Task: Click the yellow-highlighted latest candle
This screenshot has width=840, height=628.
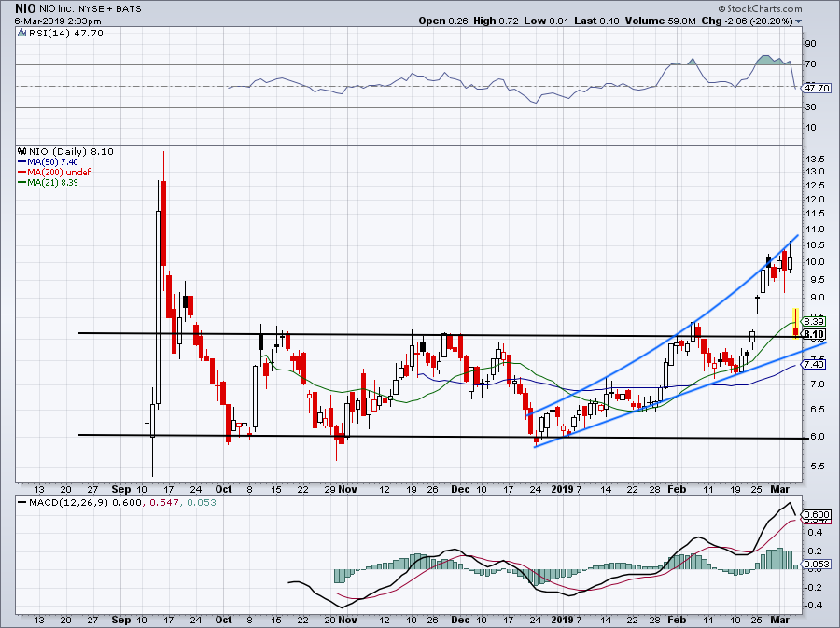Action: [x=796, y=323]
